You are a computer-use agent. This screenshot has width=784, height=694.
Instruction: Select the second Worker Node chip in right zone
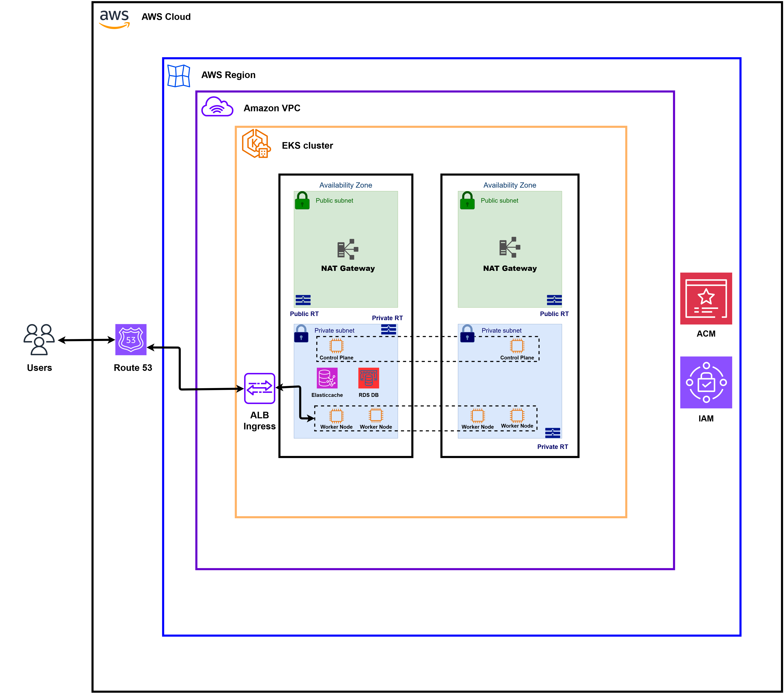517,416
